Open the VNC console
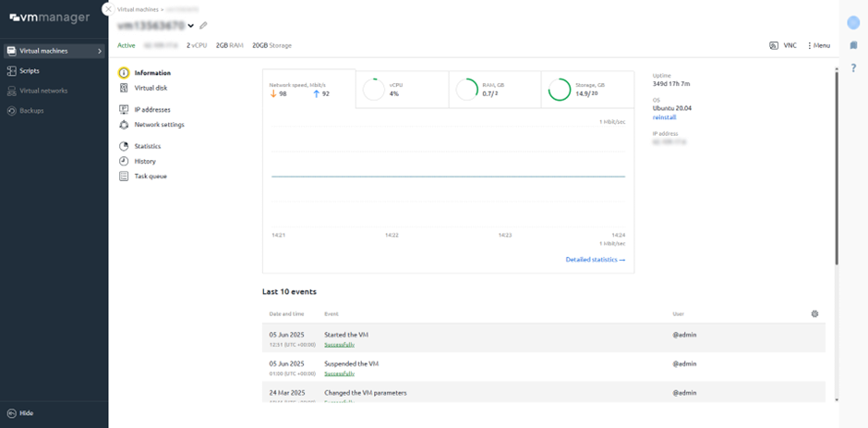 783,45
